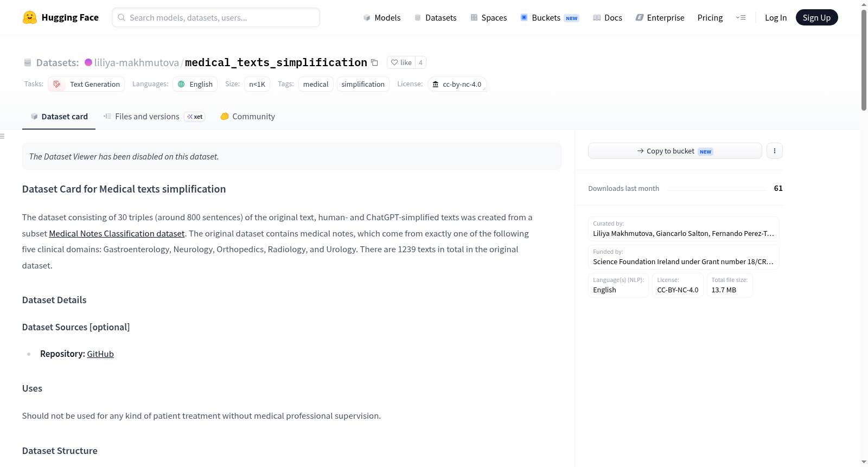The width and height of the screenshot is (868, 467).
Task: Click the medical_texts_simplification dataset title
Action: click(276, 62)
